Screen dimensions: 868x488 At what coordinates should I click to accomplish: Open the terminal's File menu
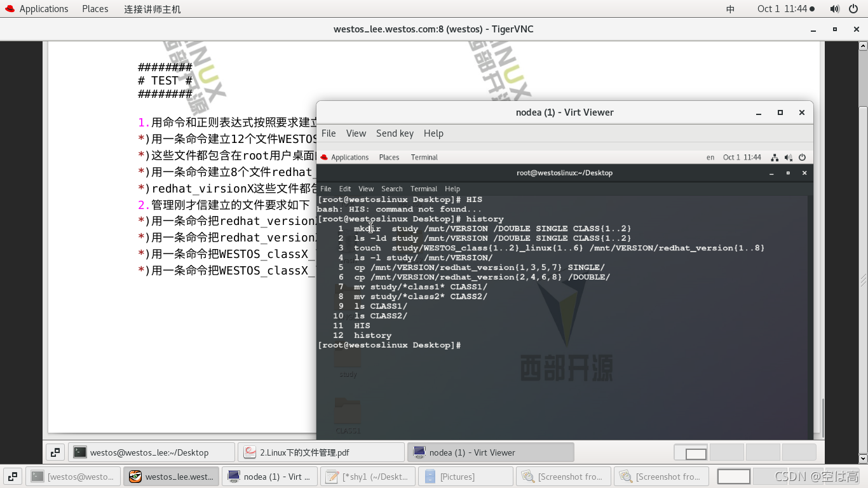(x=325, y=189)
